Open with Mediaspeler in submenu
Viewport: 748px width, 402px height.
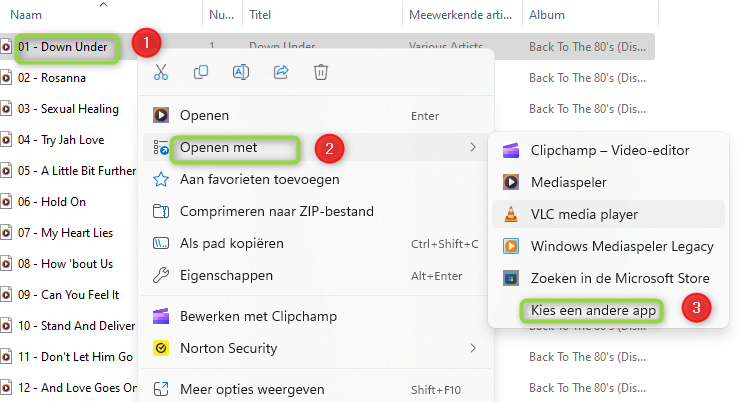point(608,182)
